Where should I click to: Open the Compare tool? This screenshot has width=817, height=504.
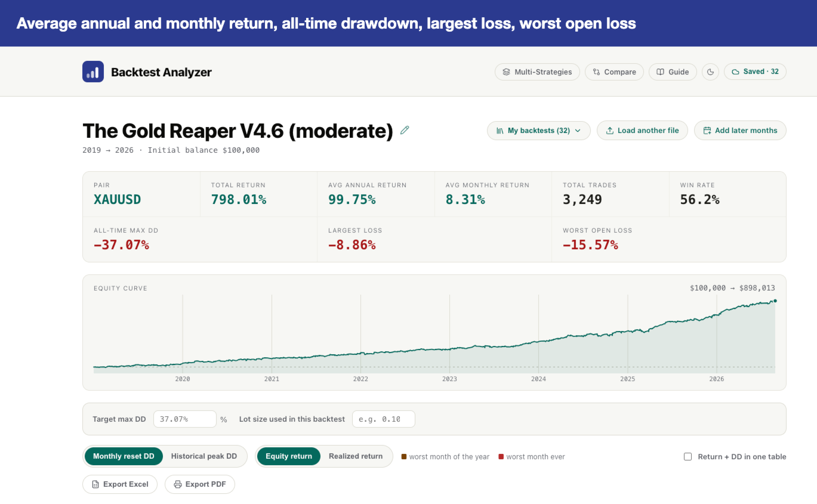[x=614, y=72]
